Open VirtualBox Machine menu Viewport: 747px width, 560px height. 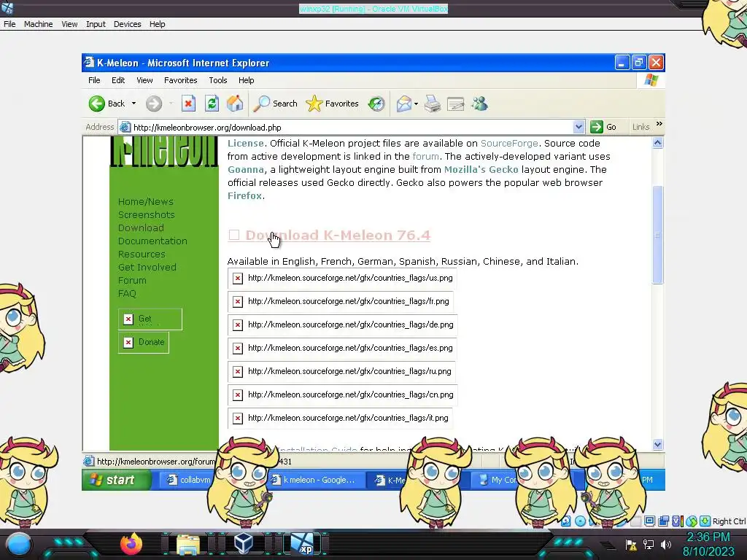tap(38, 24)
